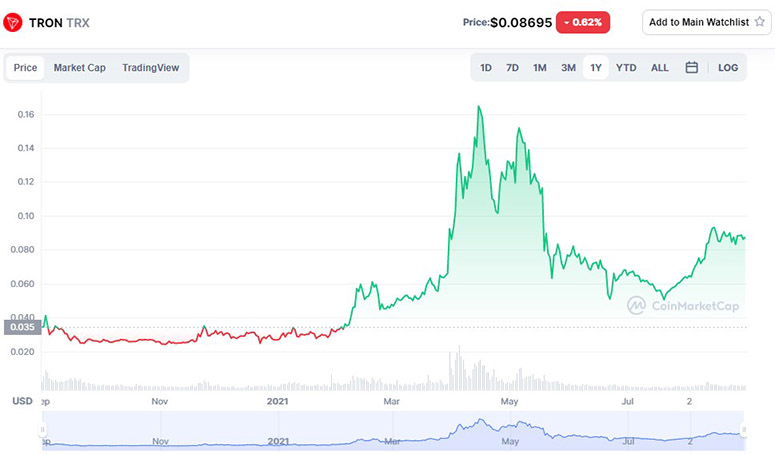Switch to the Price tab
Screen dimensions: 775x454
click(25, 68)
